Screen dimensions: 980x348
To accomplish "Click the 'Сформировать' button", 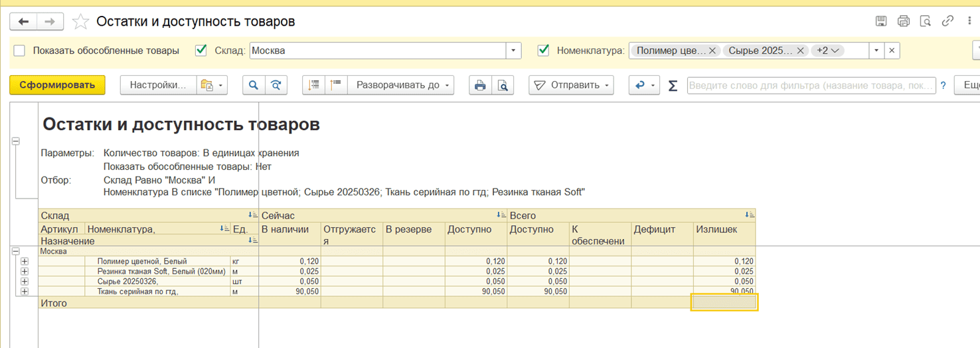I will pos(57,85).
